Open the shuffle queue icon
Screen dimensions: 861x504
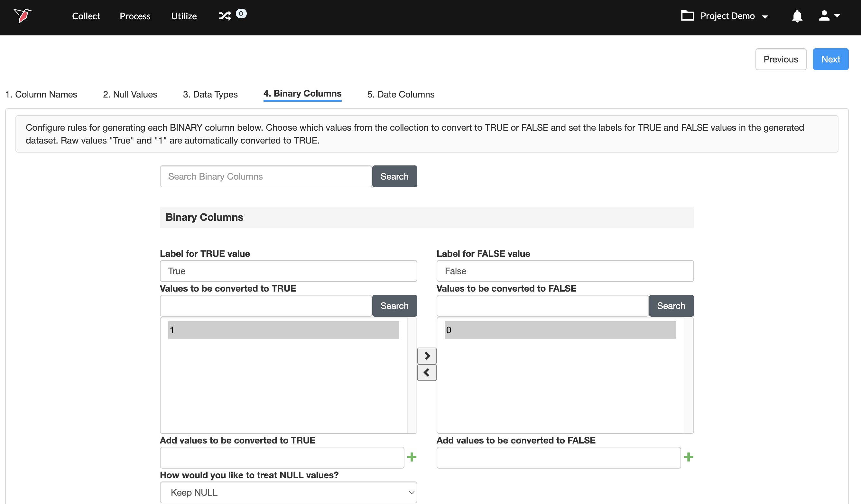(225, 16)
